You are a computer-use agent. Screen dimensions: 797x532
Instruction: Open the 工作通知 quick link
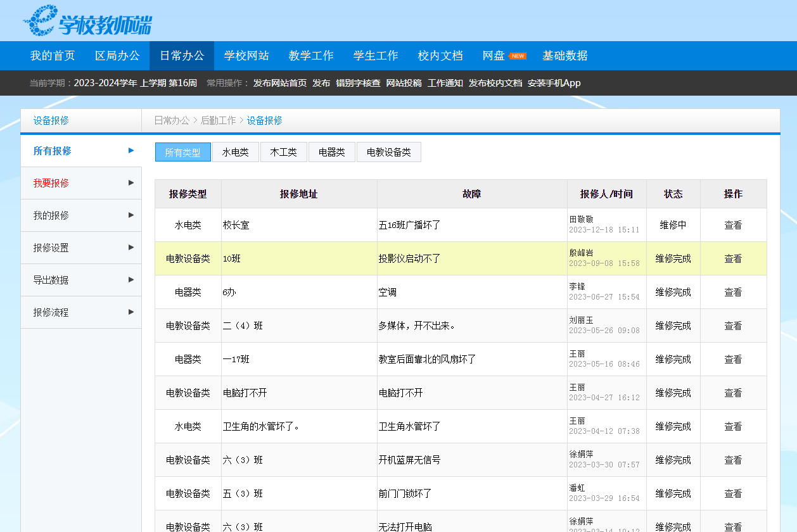coord(445,83)
